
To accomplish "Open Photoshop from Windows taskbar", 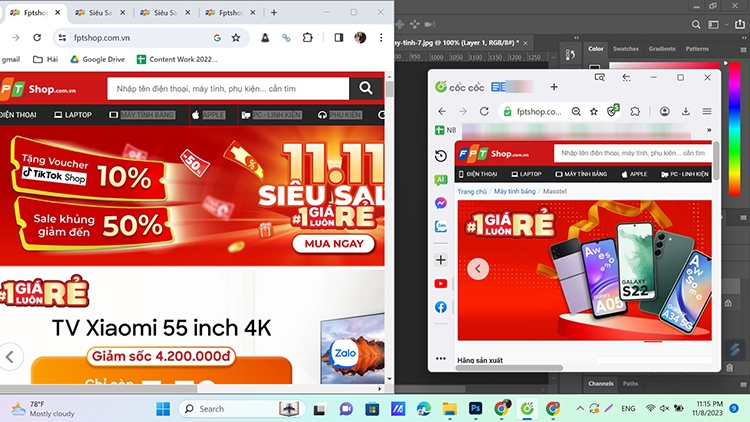I will tap(475, 409).
